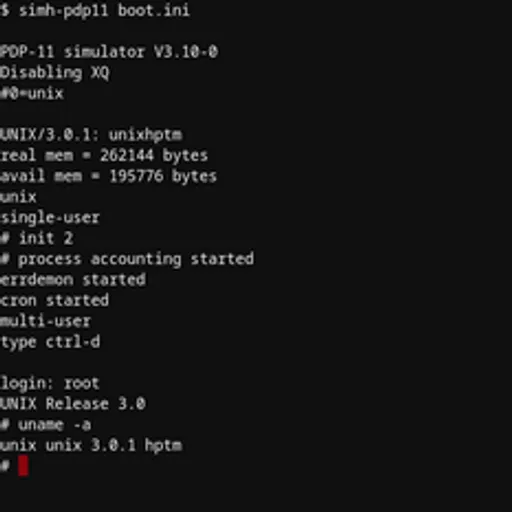Click the 'UNIX Release 3.0' banner
This screenshot has width=512, height=512.
pos(73,404)
